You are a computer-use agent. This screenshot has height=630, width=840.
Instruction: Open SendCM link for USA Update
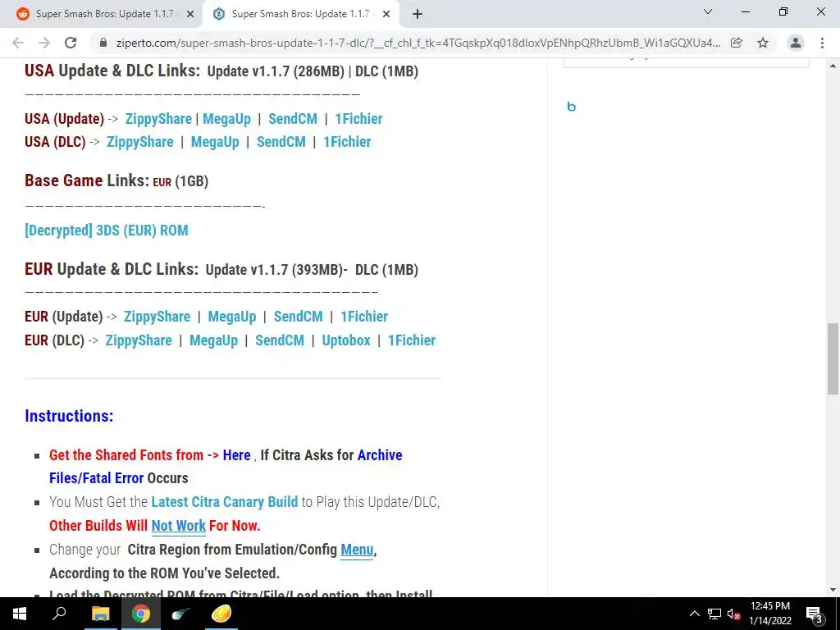pyautogui.click(x=293, y=119)
